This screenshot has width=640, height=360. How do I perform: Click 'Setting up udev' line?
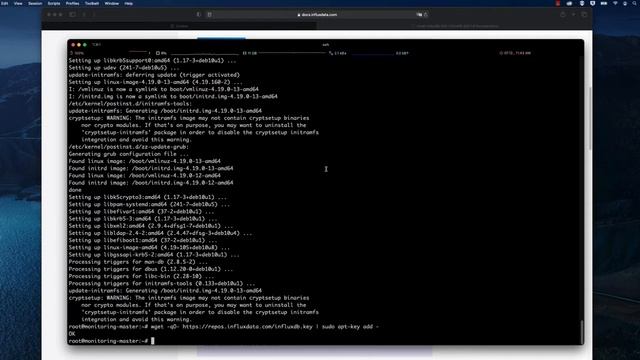click(x=124, y=68)
